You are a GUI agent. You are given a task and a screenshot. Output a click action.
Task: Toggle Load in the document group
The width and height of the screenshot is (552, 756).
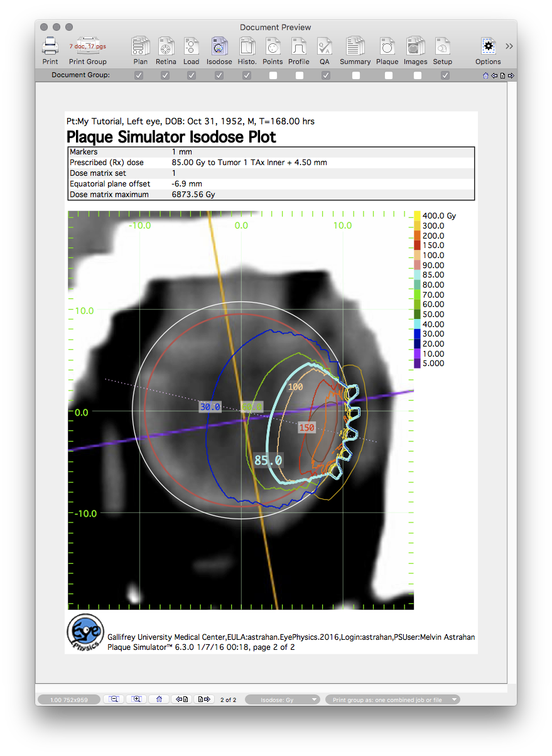(192, 75)
